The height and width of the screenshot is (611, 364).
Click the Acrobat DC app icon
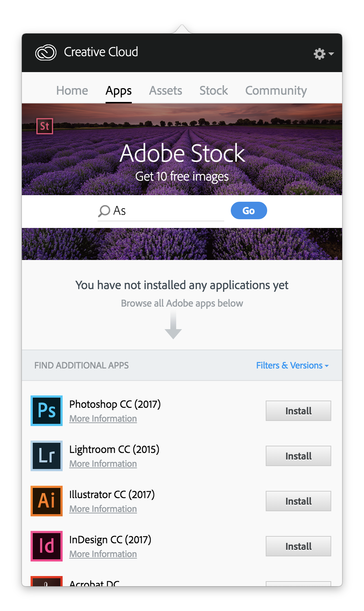(x=47, y=581)
